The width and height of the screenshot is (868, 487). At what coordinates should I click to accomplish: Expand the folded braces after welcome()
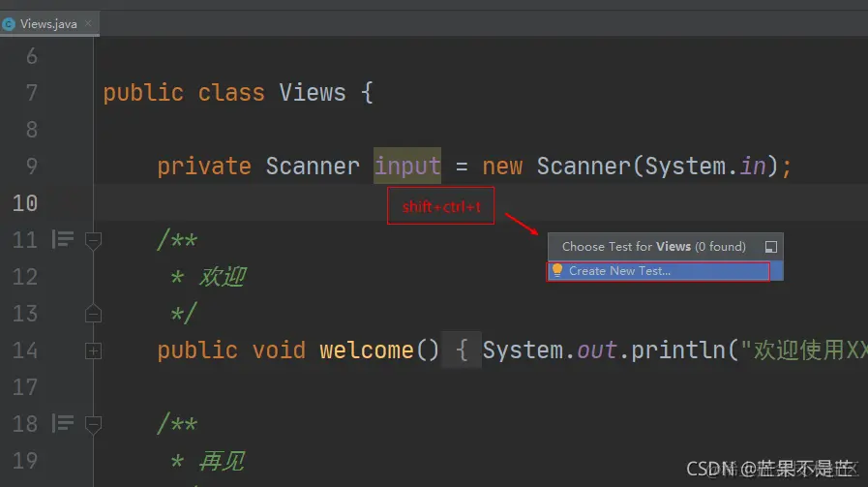click(x=462, y=350)
